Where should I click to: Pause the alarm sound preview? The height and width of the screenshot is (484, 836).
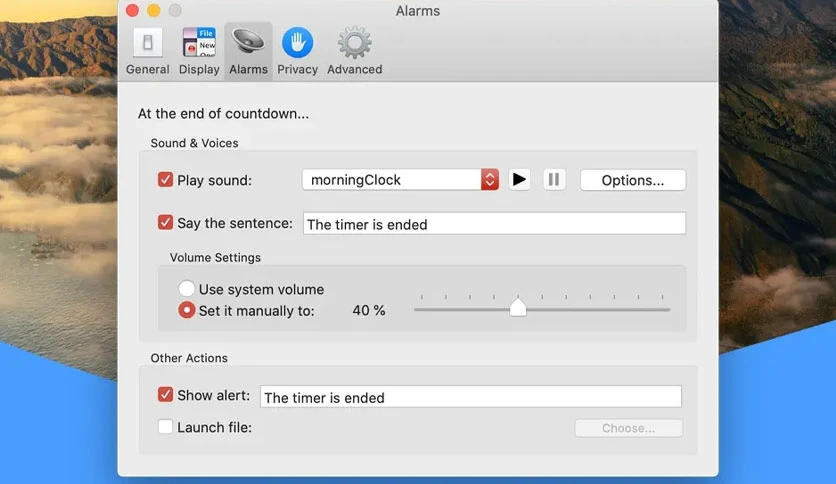[554, 180]
